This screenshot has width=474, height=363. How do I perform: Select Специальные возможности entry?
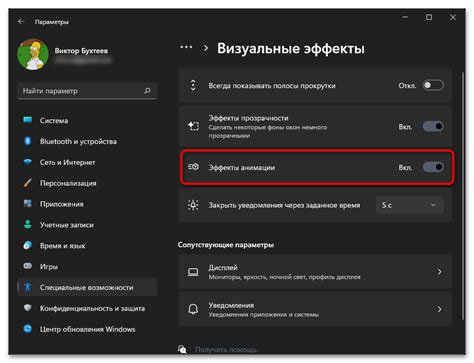tap(87, 287)
